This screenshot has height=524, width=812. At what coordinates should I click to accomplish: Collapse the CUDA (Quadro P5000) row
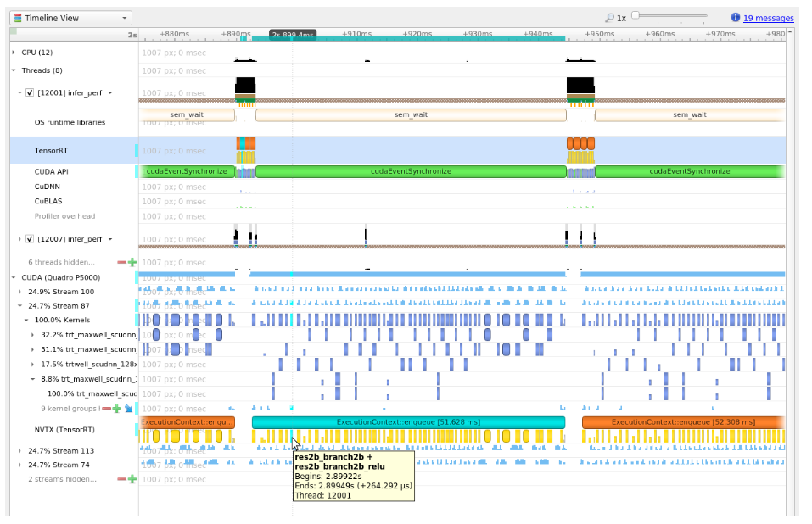(x=14, y=276)
